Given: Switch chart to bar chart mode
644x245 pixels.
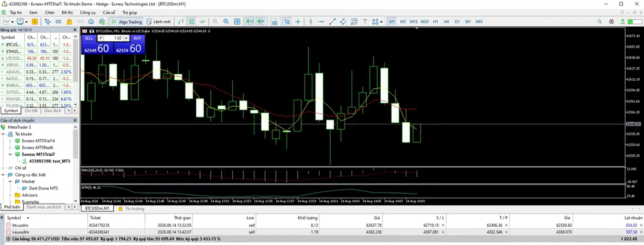Looking at the screenshot, I should (x=181, y=22).
